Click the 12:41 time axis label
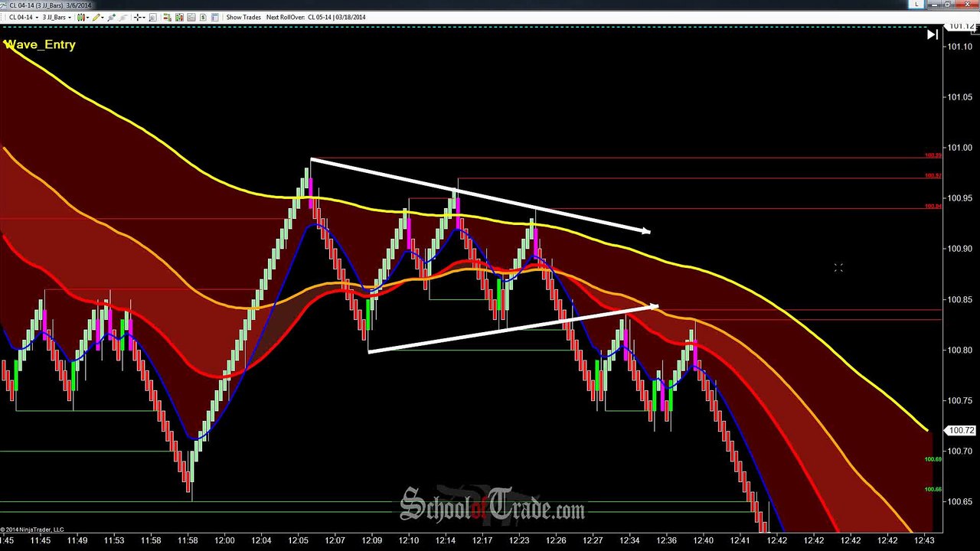 740,540
